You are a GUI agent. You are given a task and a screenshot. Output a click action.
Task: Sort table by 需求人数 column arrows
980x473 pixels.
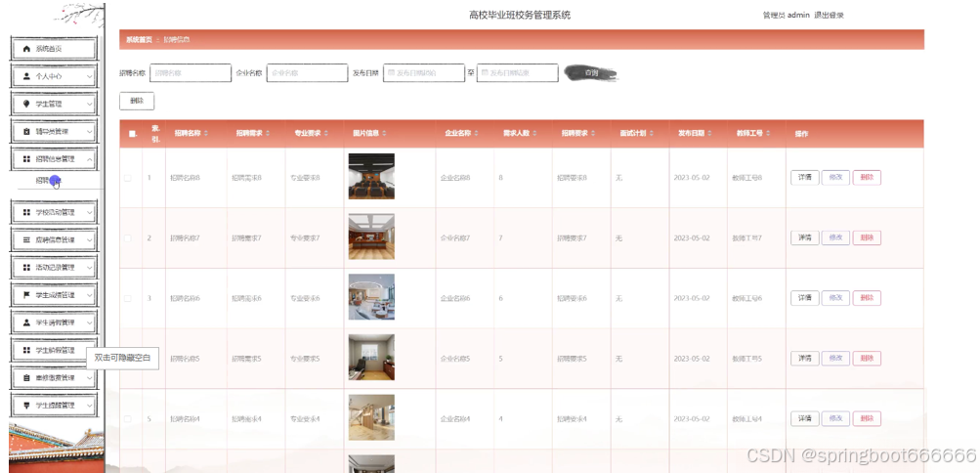(535, 134)
